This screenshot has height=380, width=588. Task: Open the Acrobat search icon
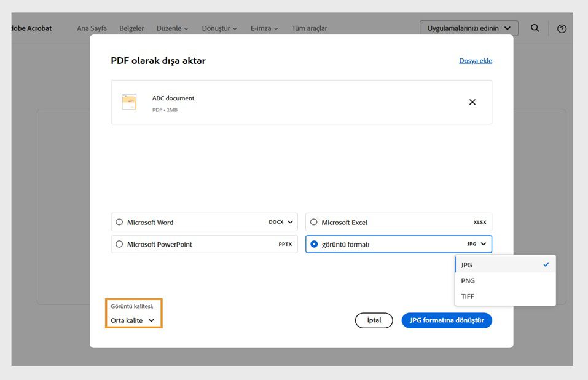click(535, 28)
